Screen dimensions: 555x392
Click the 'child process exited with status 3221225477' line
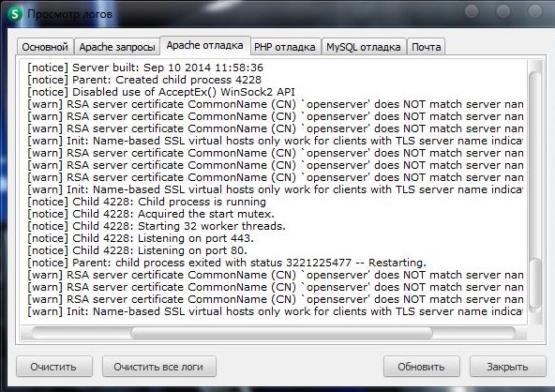click(227, 263)
